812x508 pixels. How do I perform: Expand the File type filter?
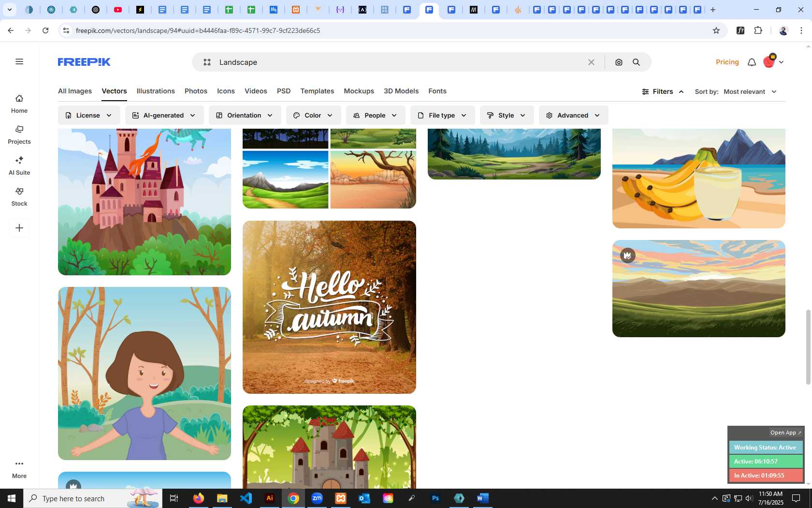442,115
